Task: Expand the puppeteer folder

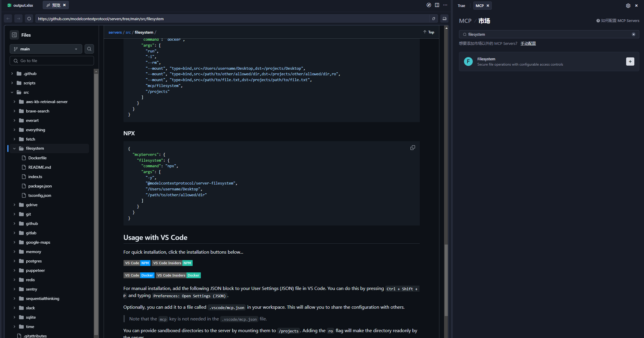Action: click(x=14, y=270)
